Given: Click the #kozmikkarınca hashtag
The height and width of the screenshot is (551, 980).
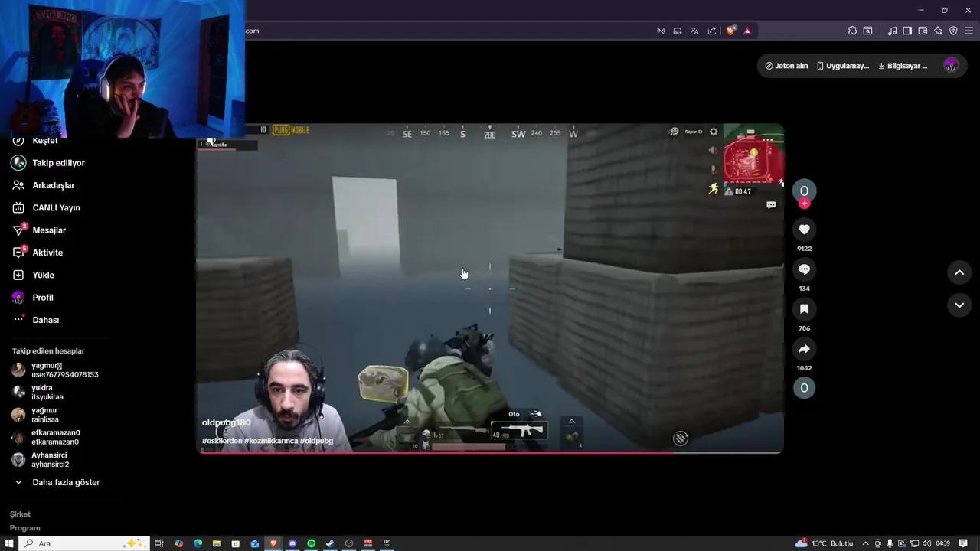Looking at the screenshot, I should pos(271,441).
